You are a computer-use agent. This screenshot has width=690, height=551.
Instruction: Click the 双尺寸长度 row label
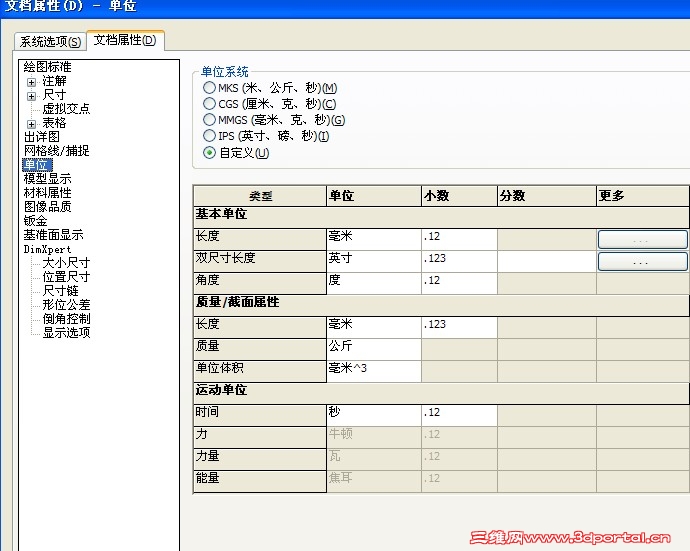260,261
